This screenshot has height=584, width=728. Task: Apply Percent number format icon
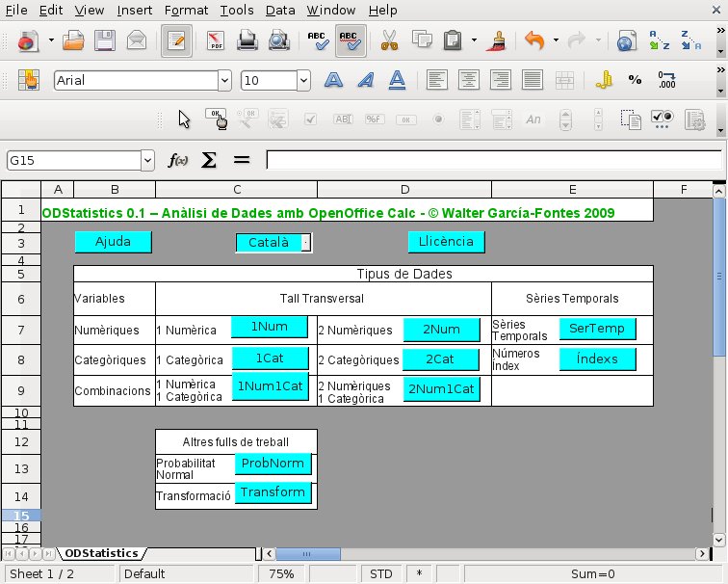pyautogui.click(x=635, y=80)
